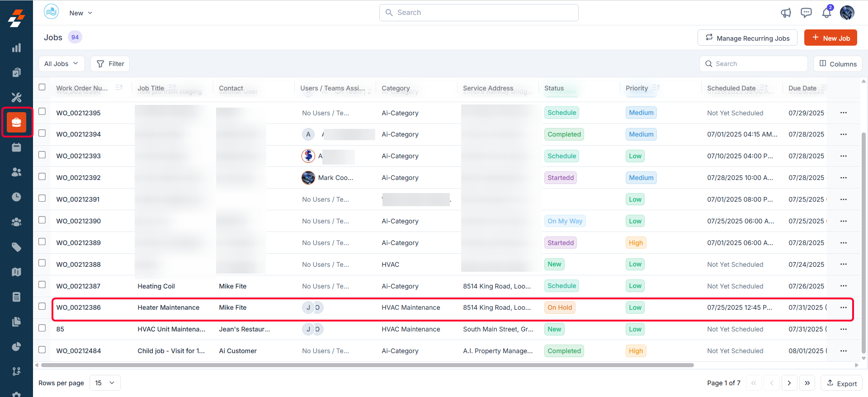Go to next page arrow
The height and width of the screenshot is (397, 868).
click(789, 383)
